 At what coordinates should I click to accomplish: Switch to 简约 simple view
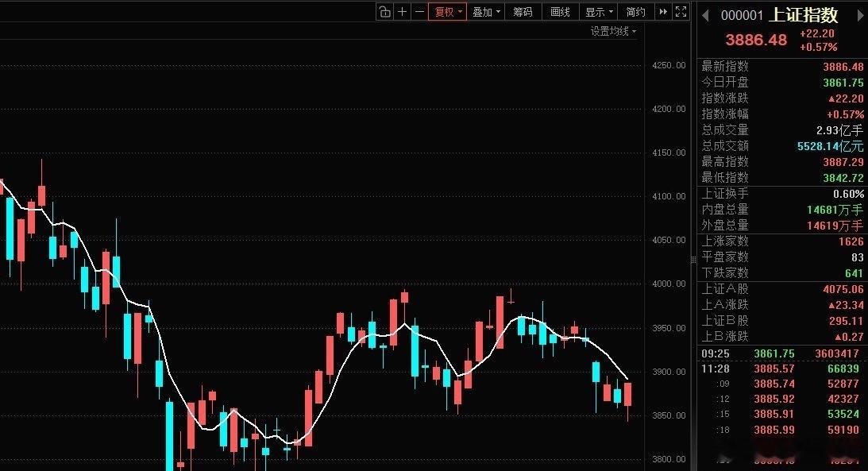635,12
